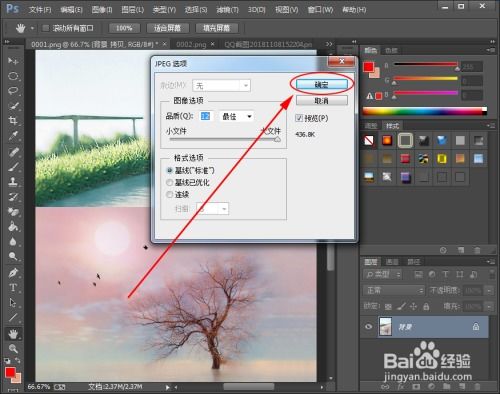Open the 填充 fill dropdown arrow

(489, 306)
